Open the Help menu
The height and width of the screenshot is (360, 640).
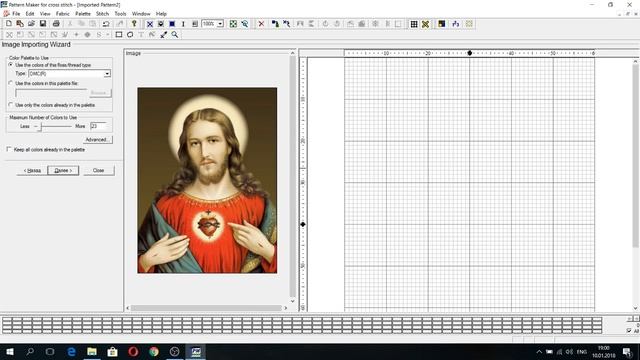[161, 13]
